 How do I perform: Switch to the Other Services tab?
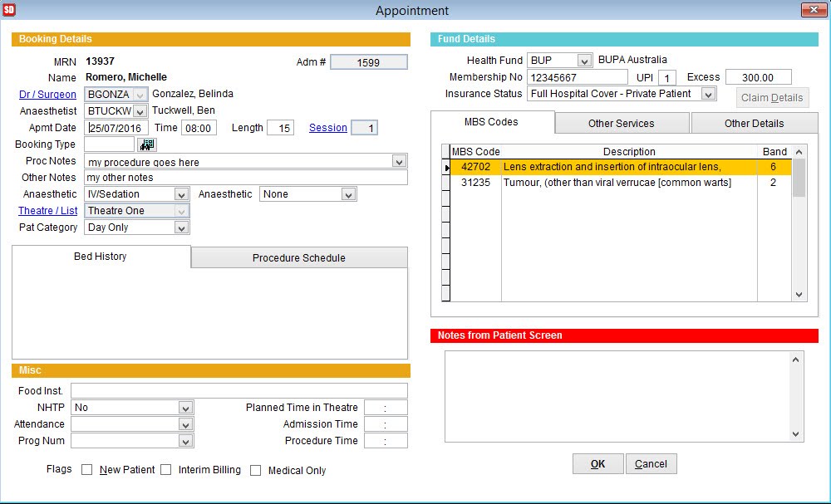(621, 124)
